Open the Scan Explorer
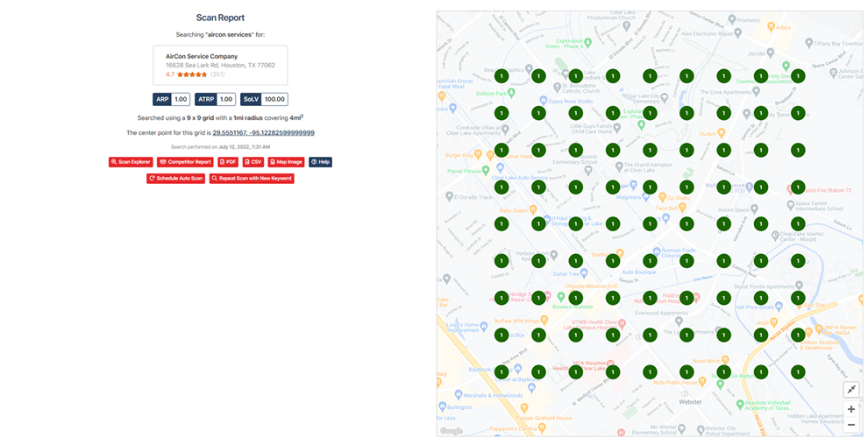 coord(131,162)
